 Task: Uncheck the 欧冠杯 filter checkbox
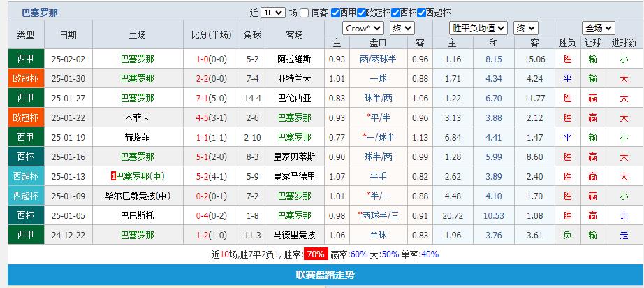363,13
